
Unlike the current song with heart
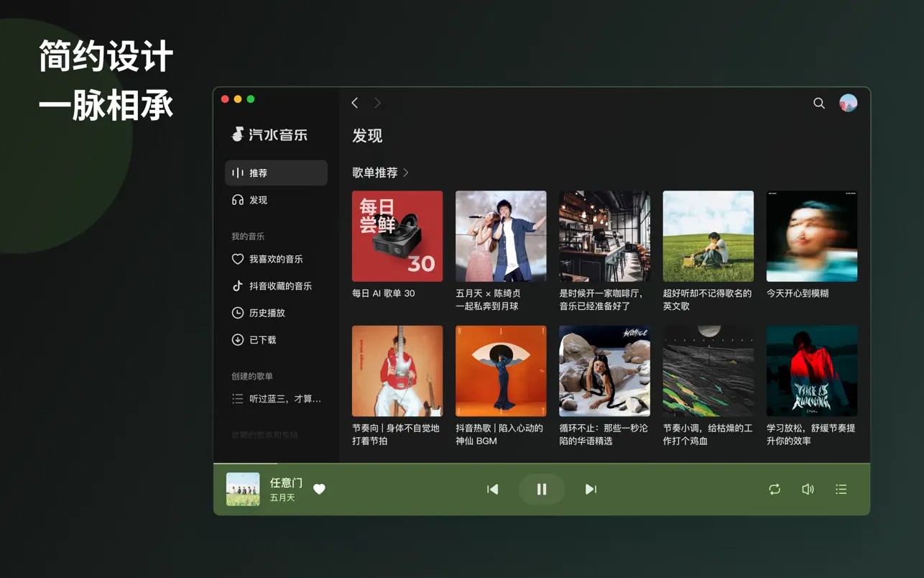[320, 489]
